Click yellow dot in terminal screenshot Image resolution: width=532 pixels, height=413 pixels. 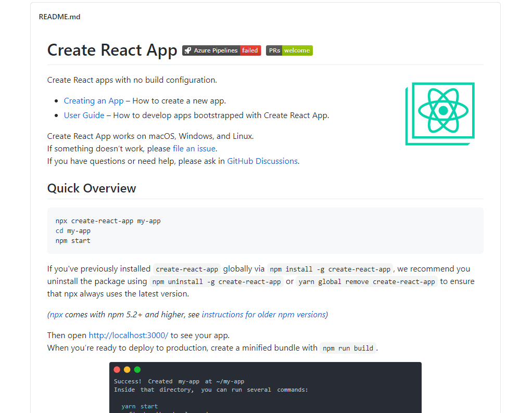click(x=127, y=370)
